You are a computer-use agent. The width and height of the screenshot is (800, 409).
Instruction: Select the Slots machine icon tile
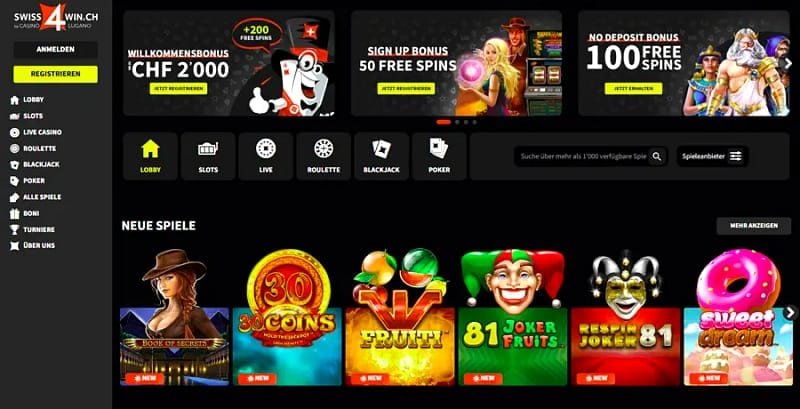(208, 156)
